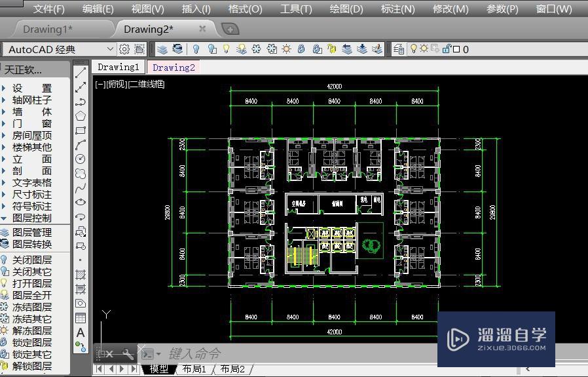Select the Region tool
This screenshot has width=588, height=377.
[x=81, y=304]
